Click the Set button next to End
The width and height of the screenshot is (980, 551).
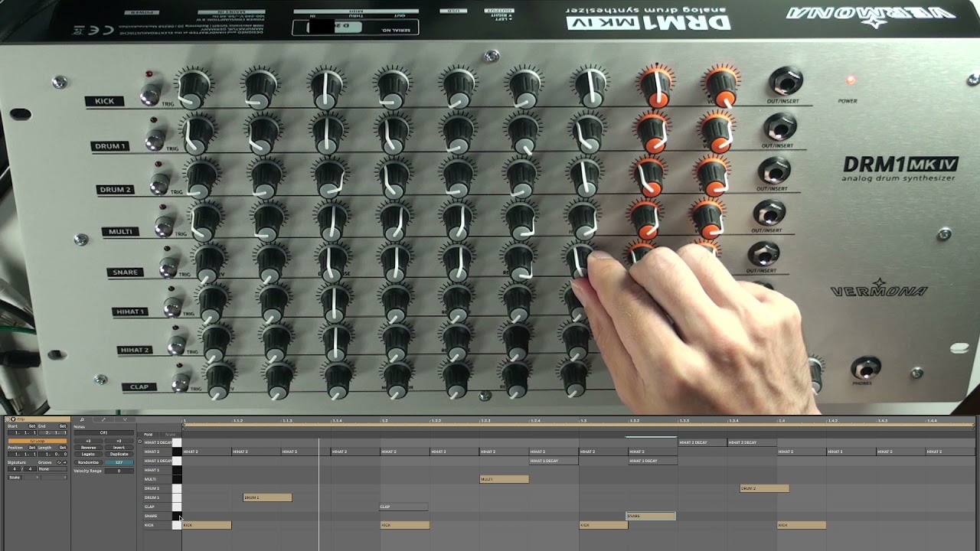click(x=63, y=426)
